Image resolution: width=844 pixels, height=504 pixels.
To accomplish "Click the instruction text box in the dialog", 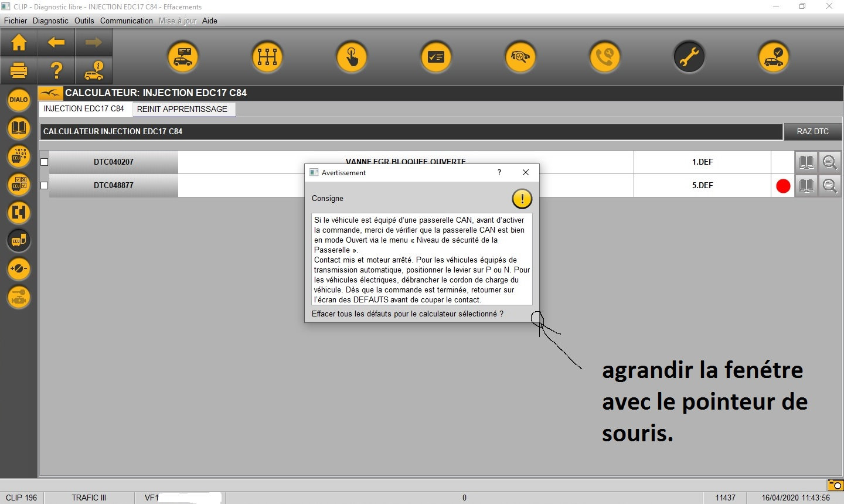I will 421,260.
